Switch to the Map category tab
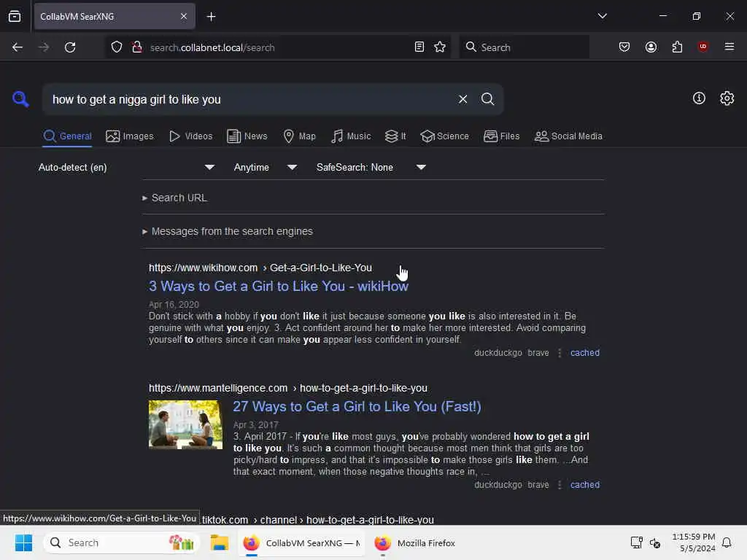Viewport: 747px width, 560px height. click(x=300, y=136)
